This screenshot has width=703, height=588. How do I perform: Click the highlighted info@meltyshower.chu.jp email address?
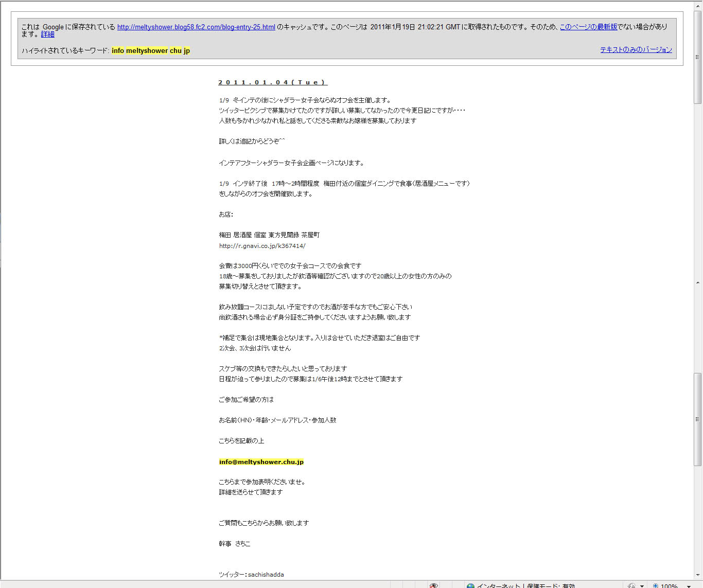click(261, 462)
